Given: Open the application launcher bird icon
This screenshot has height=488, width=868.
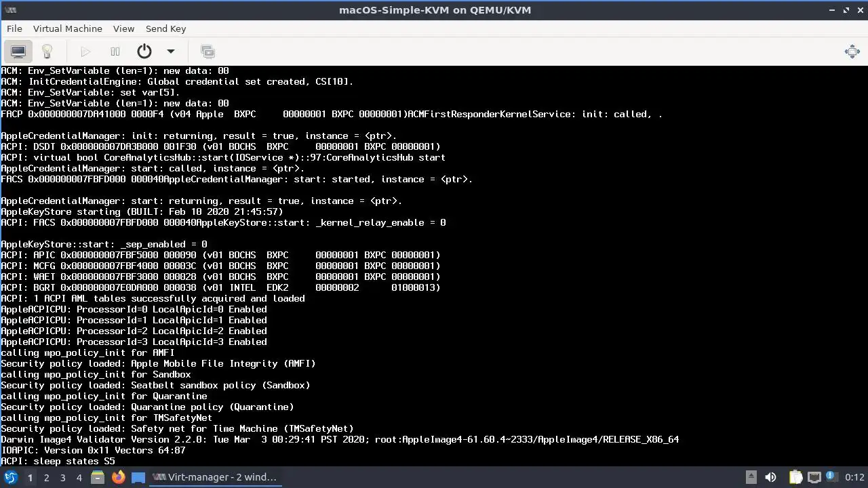Looking at the screenshot, I should click(10, 477).
